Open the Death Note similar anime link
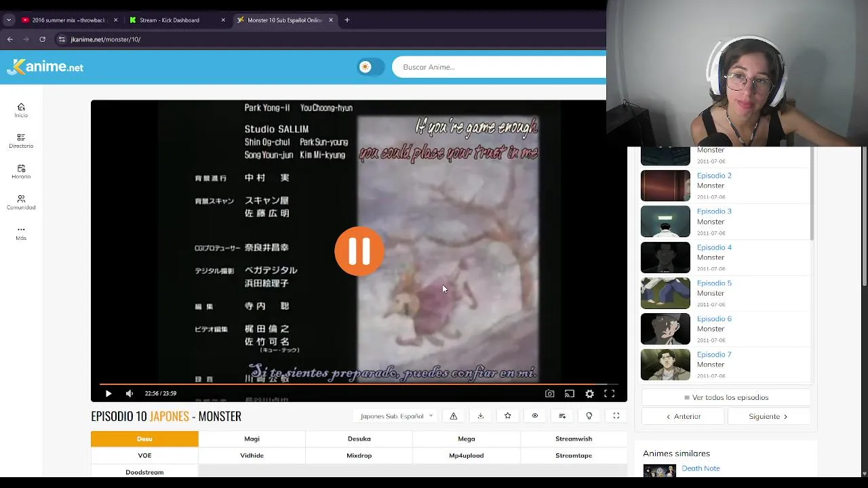The image size is (868, 488). (x=701, y=468)
